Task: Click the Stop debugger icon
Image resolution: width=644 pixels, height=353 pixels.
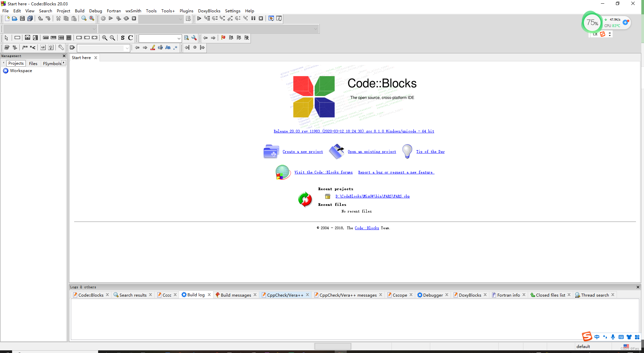Action: point(261,19)
